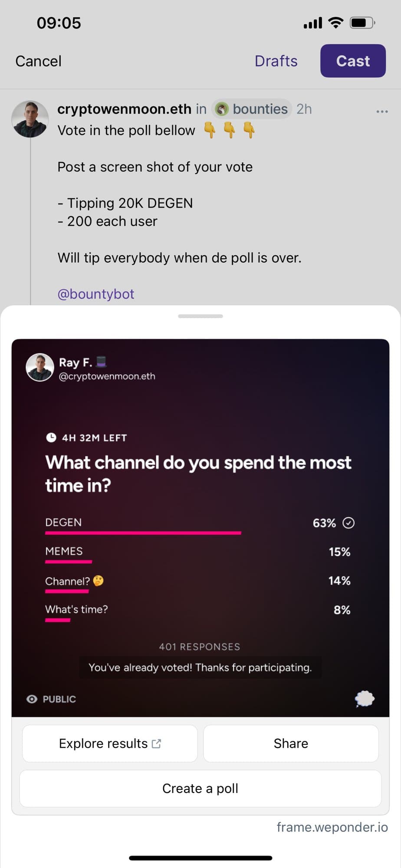Viewport: 401px width, 868px height.
Task: Open the @bountybot mention link
Action: point(96,294)
